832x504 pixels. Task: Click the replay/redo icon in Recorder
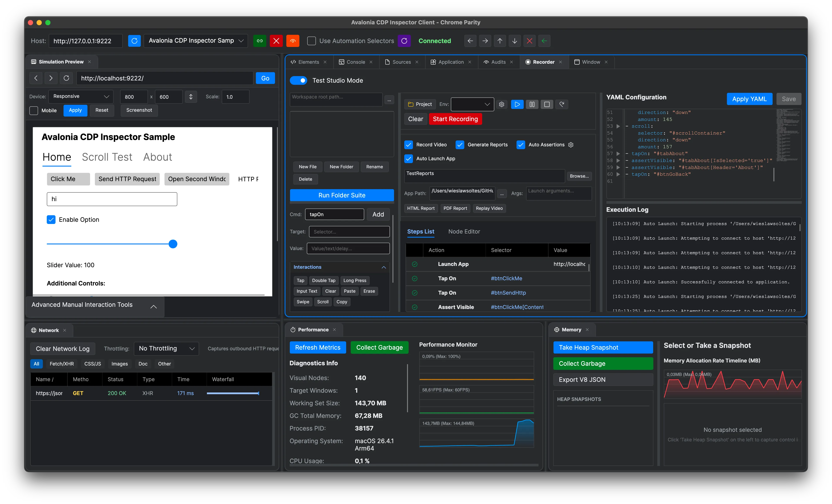[x=562, y=104]
